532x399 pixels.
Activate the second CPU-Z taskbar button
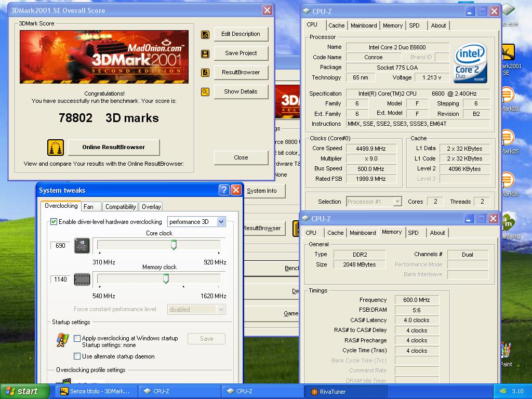pos(262,392)
